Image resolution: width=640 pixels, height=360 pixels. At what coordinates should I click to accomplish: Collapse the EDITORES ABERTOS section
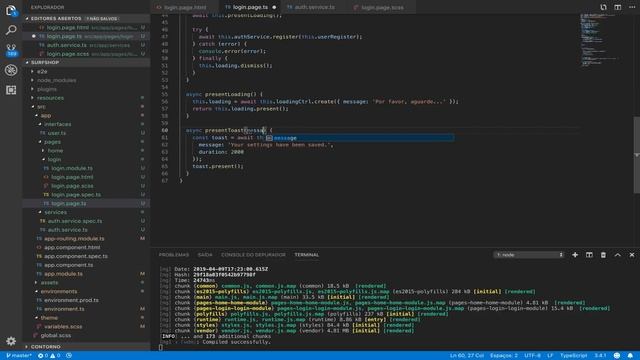tap(86, 18)
